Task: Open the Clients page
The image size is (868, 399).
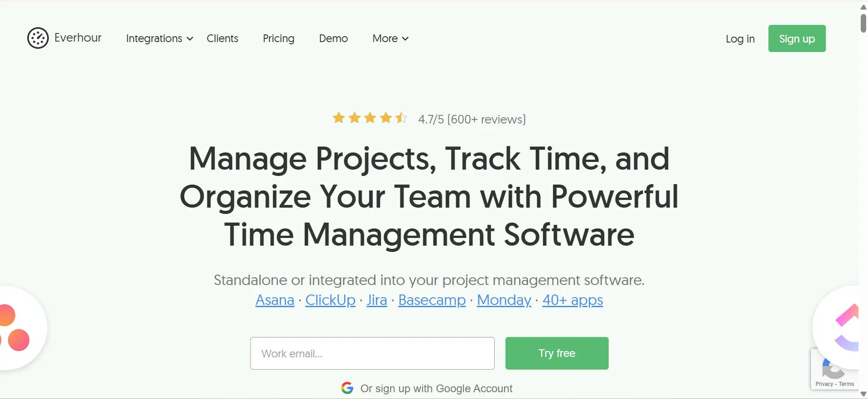Action: [x=222, y=38]
